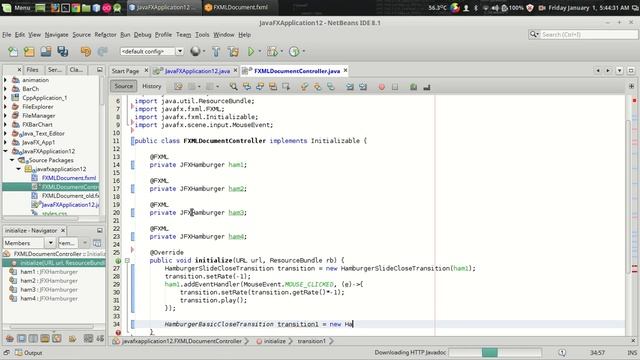
Task: Collapse the initialize method code fold
Action: click(127, 260)
